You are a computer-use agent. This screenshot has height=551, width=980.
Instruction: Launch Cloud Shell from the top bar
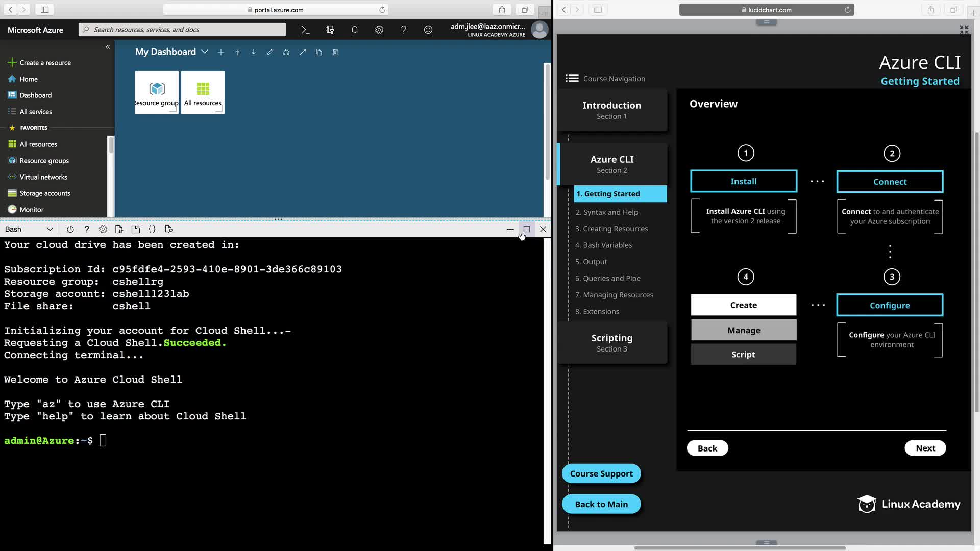click(305, 30)
